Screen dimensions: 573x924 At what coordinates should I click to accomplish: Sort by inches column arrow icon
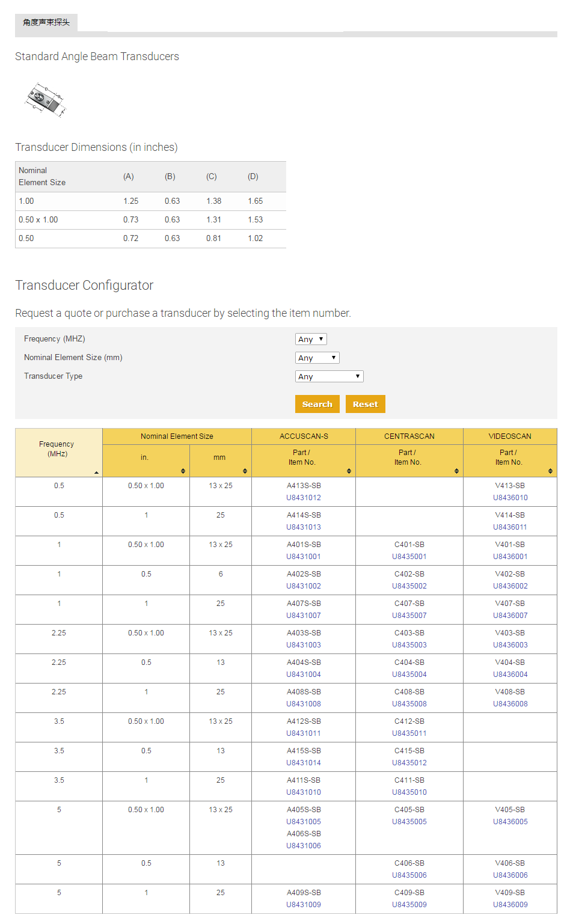point(183,471)
